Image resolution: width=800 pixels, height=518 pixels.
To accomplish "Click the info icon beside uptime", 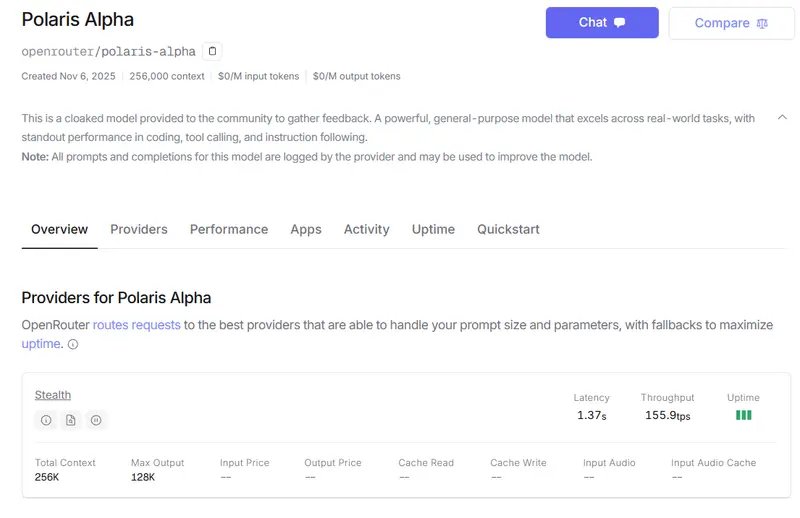I will coord(73,345).
